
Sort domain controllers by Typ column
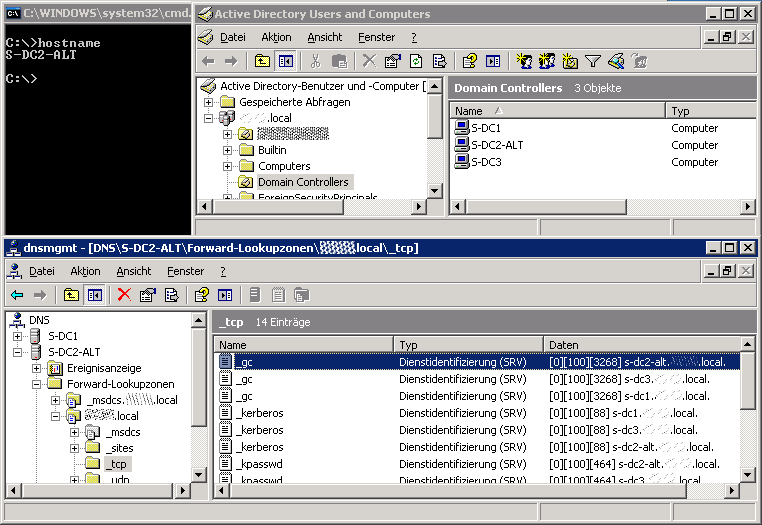click(x=710, y=111)
